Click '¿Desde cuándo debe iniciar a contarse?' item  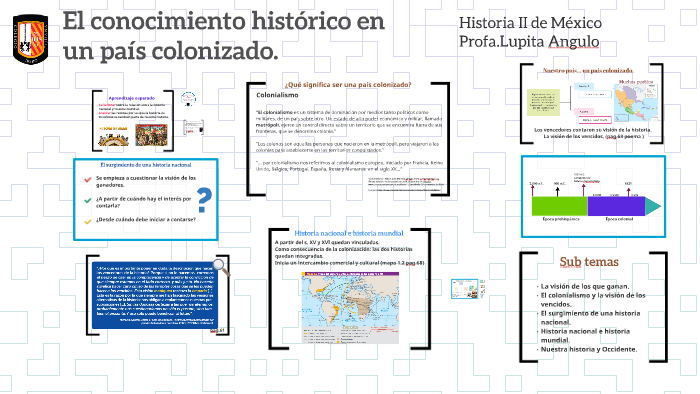pos(146,220)
